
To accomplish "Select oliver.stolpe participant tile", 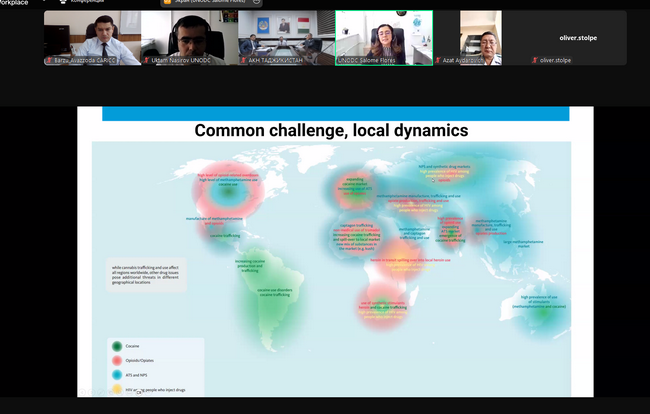I will point(578,38).
